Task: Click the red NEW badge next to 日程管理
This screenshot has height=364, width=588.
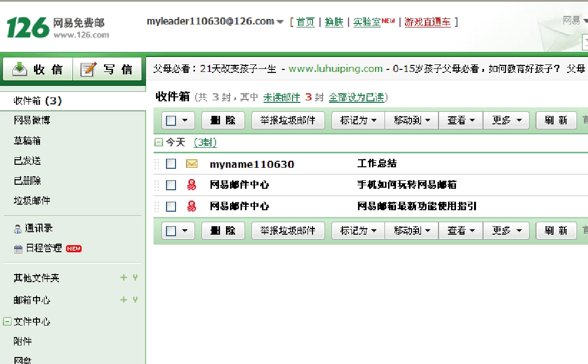Action: [73, 249]
